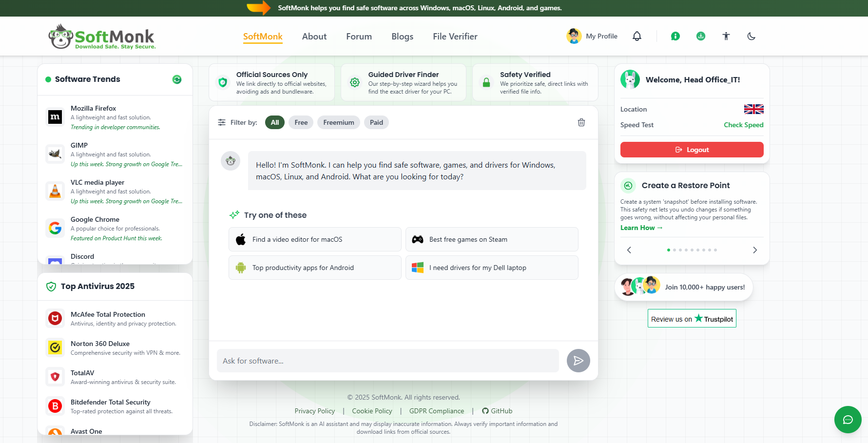Click the Logout button
The image size is (868, 443).
tap(692, 150)
